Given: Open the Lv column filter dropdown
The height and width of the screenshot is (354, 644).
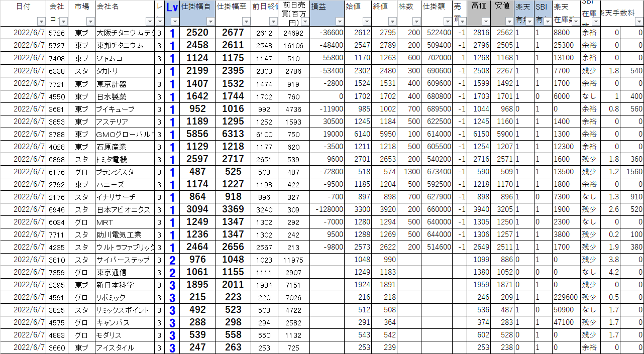Looking at the screenshot, I should coord(174,22).
